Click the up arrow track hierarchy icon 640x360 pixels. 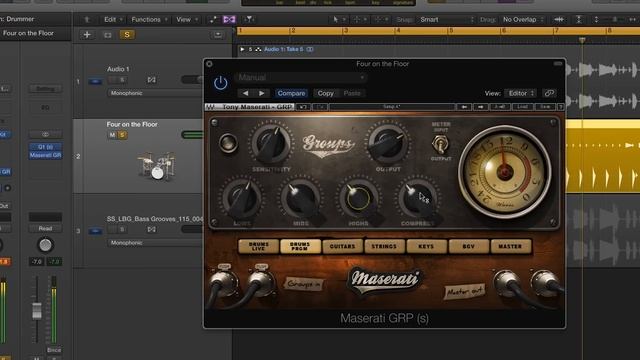pyautogui.click(x=87, y=19)
